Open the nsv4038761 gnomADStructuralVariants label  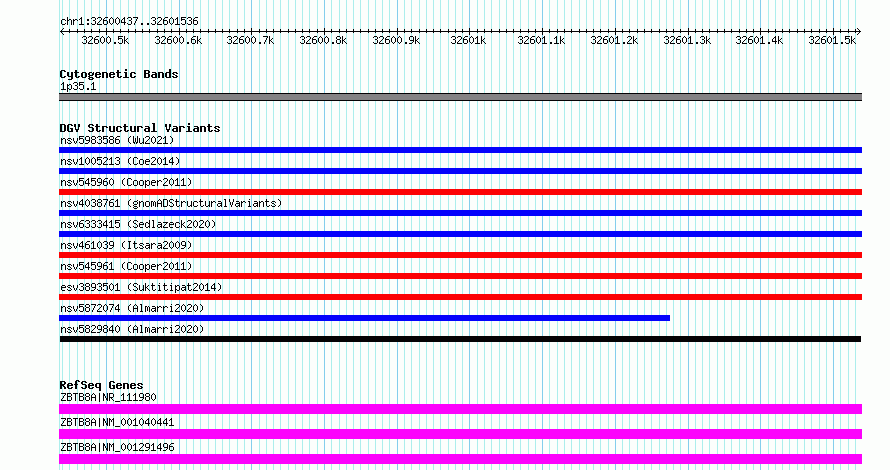tap(171, 203)
